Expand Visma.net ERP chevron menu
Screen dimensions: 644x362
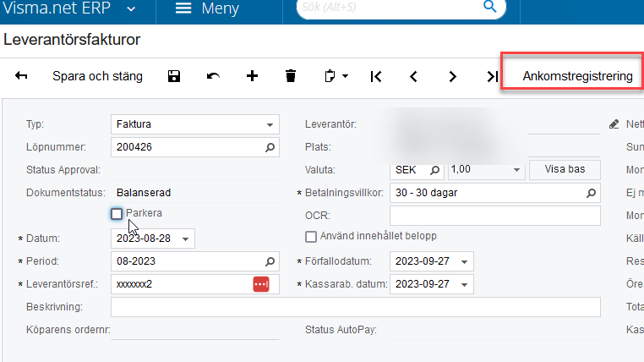point(131,8)
